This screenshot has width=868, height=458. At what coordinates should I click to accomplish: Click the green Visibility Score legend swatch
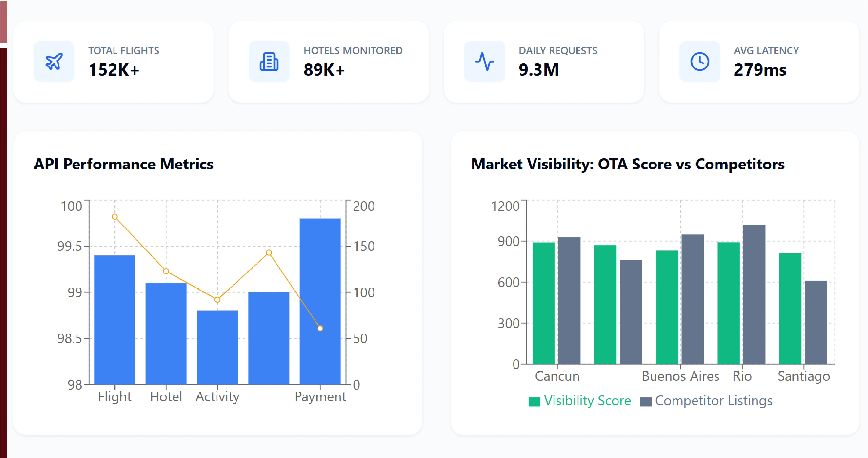point(534,402)
